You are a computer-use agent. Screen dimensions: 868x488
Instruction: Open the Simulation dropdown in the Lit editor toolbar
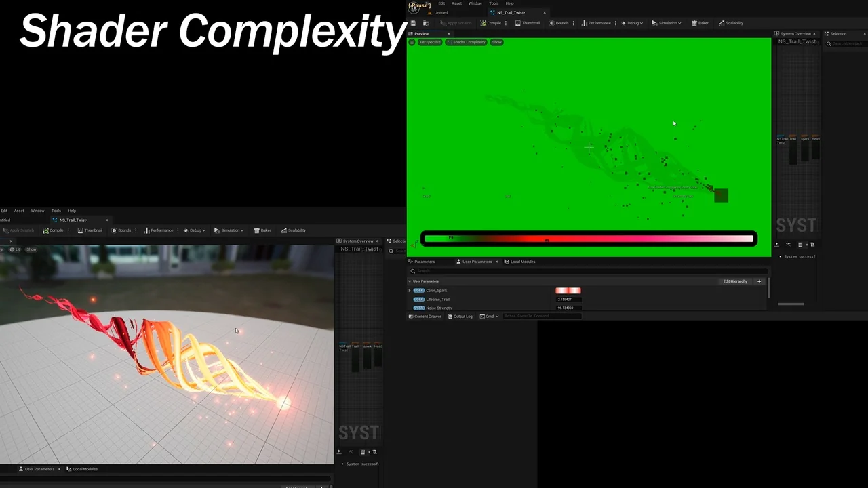pos(229,230)
